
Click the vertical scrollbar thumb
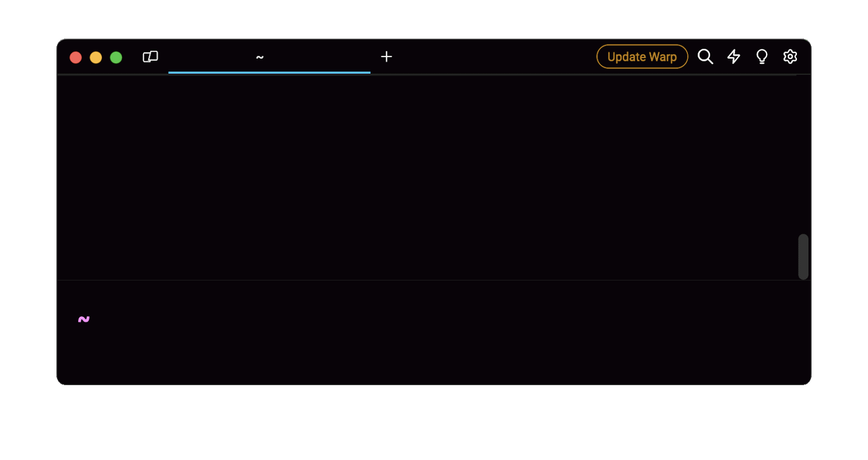pyautogui.click(x=803, y=257)
